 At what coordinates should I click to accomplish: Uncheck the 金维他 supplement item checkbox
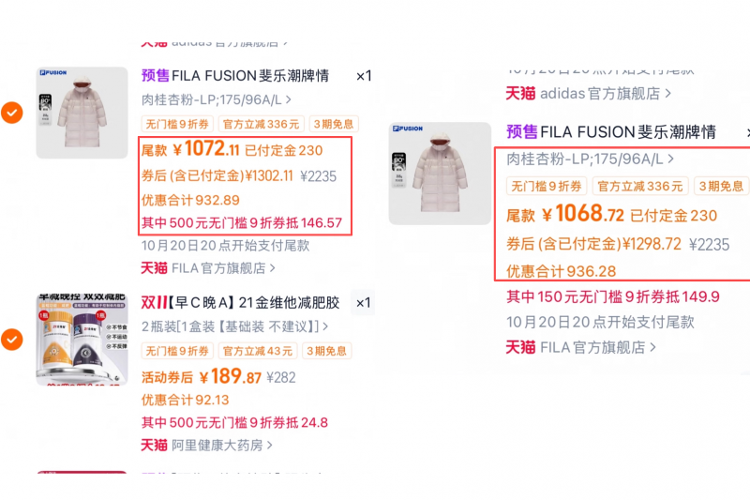12,339
